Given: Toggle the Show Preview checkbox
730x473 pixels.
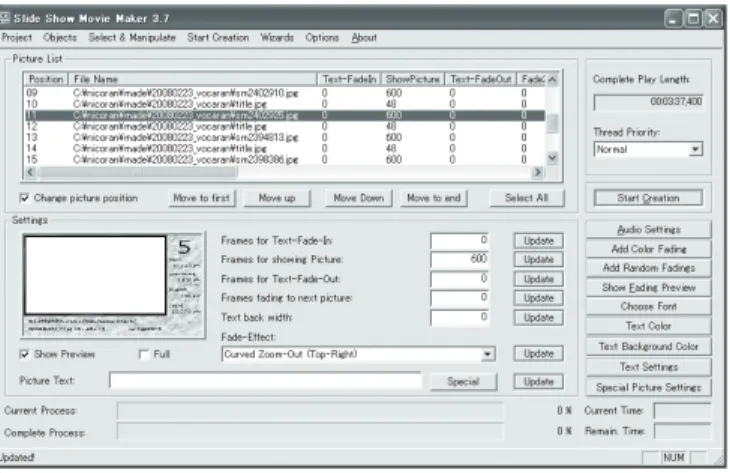Looking at the screenshot, I should click(24, 355).
